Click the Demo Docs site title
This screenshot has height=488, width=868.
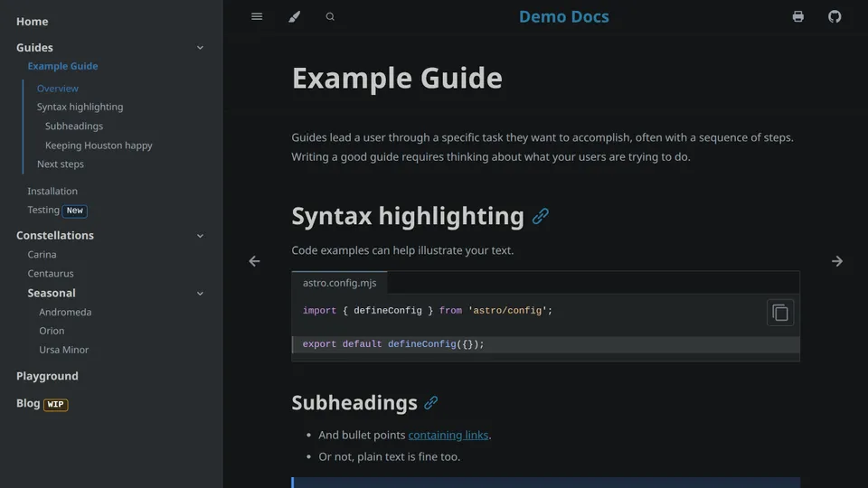pyautogui.click(x=563, y=16)
